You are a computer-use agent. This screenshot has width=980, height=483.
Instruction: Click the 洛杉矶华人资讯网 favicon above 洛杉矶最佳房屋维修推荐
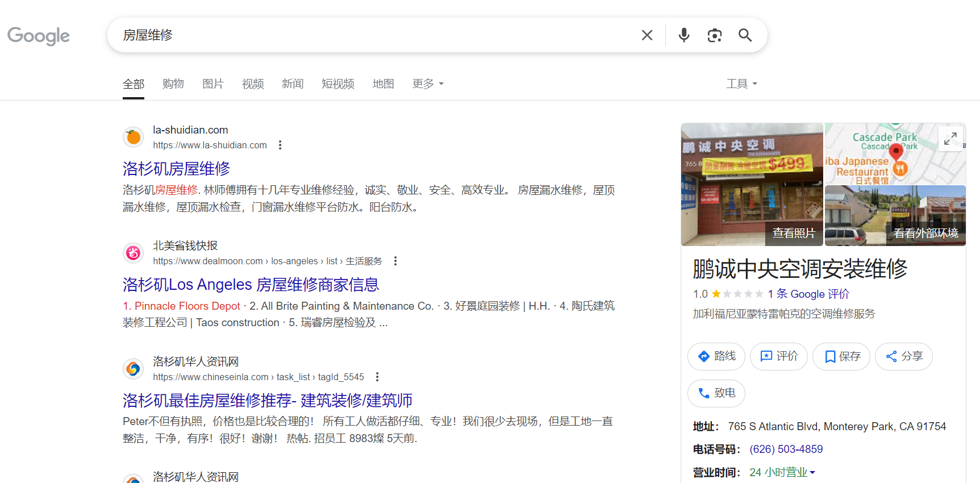point(134,369)
